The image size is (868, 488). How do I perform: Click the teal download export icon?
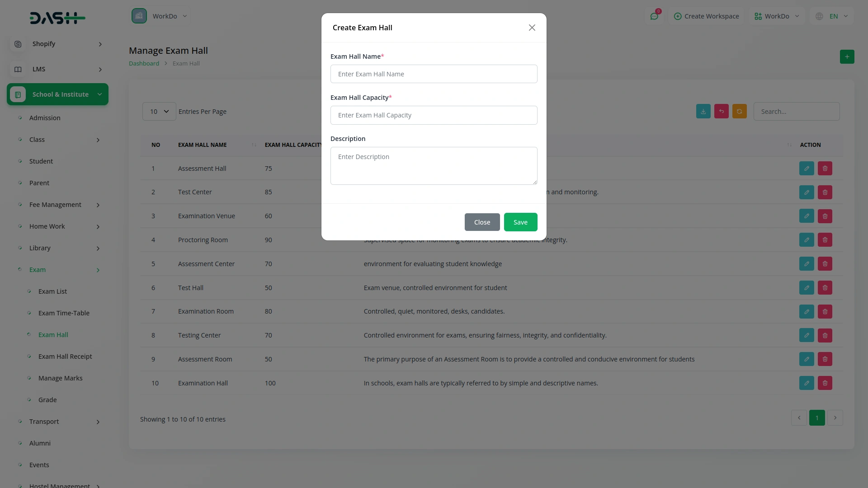[703, 112]
